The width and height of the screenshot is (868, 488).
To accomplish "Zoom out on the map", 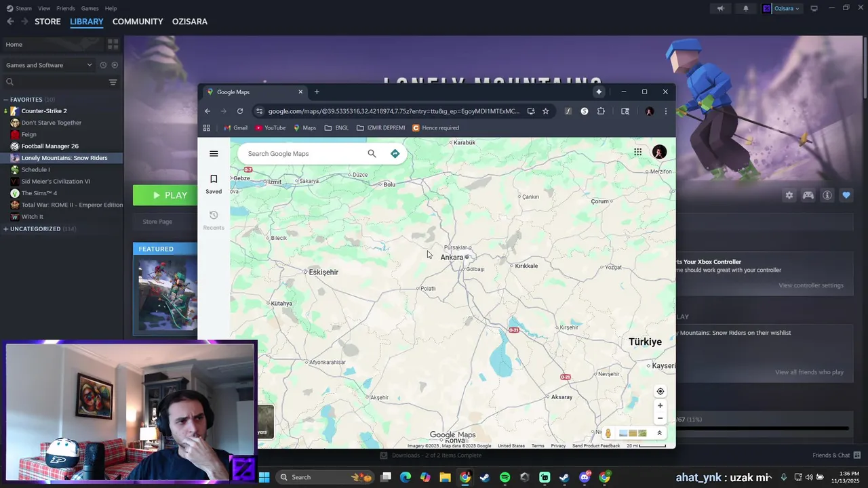I will pos(660,418).
